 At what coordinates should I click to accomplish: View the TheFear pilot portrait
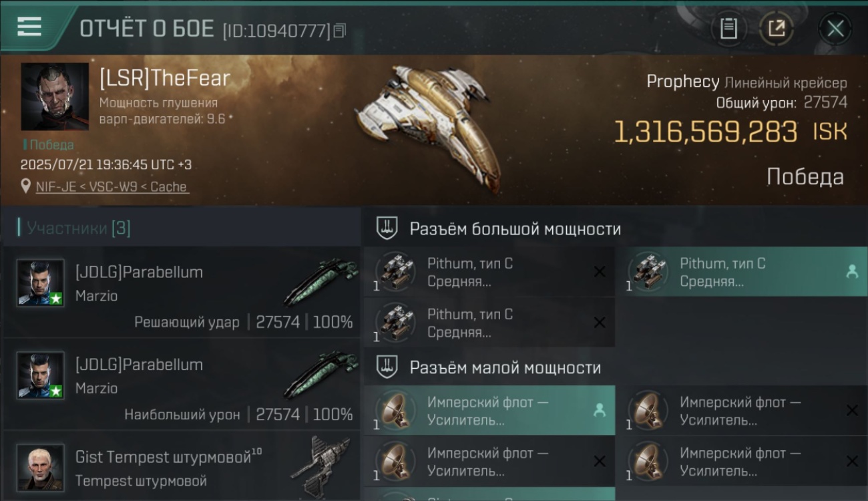(55, 97)
